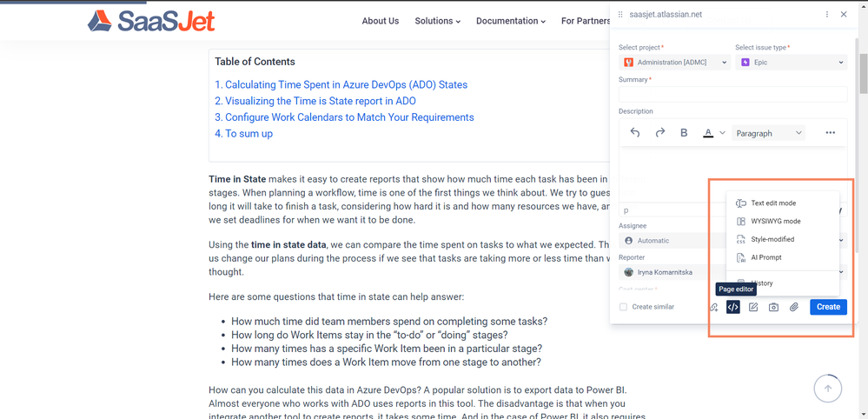868x419 pixels.
Task: Open the edit note pencil icon
Action: click(752, 307)
